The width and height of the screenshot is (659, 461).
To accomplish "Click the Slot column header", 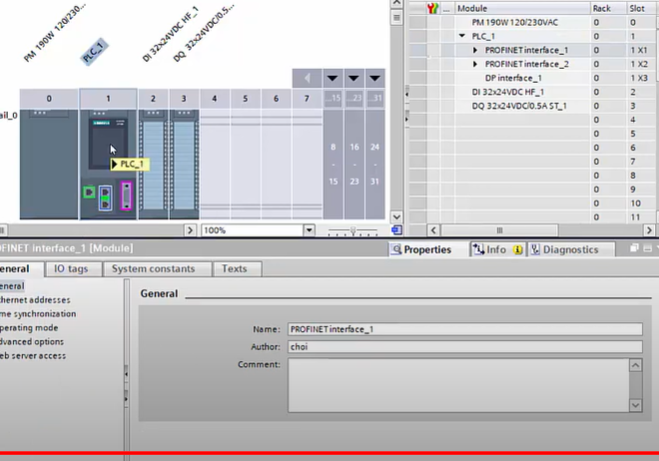I will (641, 8).
